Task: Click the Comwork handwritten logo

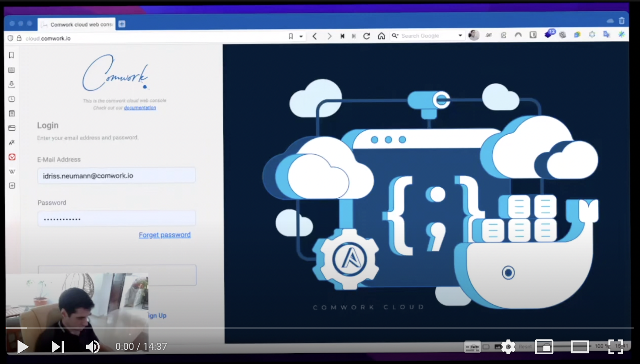Action: tap(115, 73)
